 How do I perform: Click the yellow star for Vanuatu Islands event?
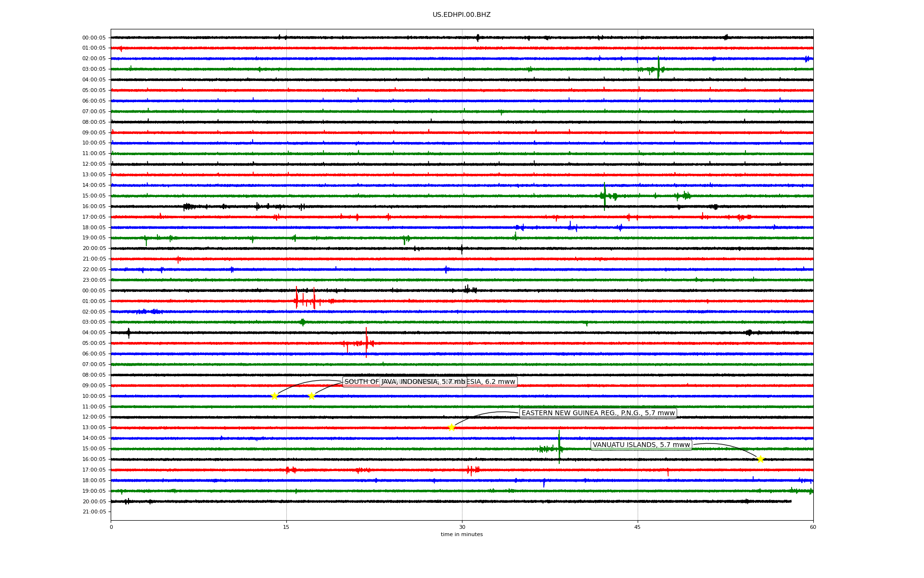(760, 459)
